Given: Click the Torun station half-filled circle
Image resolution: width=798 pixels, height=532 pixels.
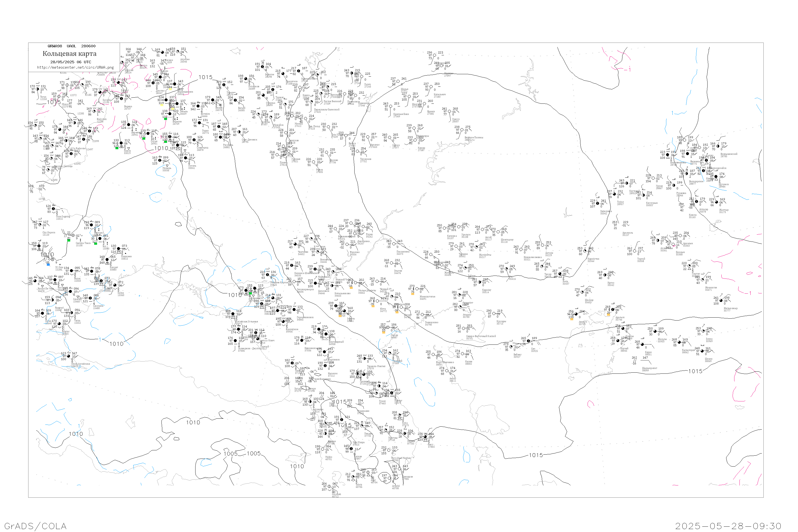Looking at the screenshot, I should tap(38, 89).
